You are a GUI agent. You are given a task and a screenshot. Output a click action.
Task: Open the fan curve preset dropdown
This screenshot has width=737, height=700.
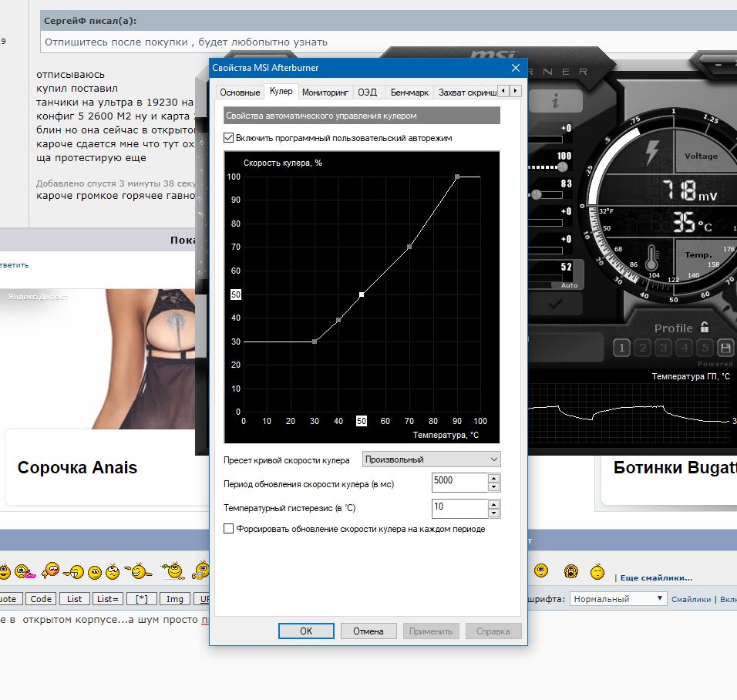(431, 459)
